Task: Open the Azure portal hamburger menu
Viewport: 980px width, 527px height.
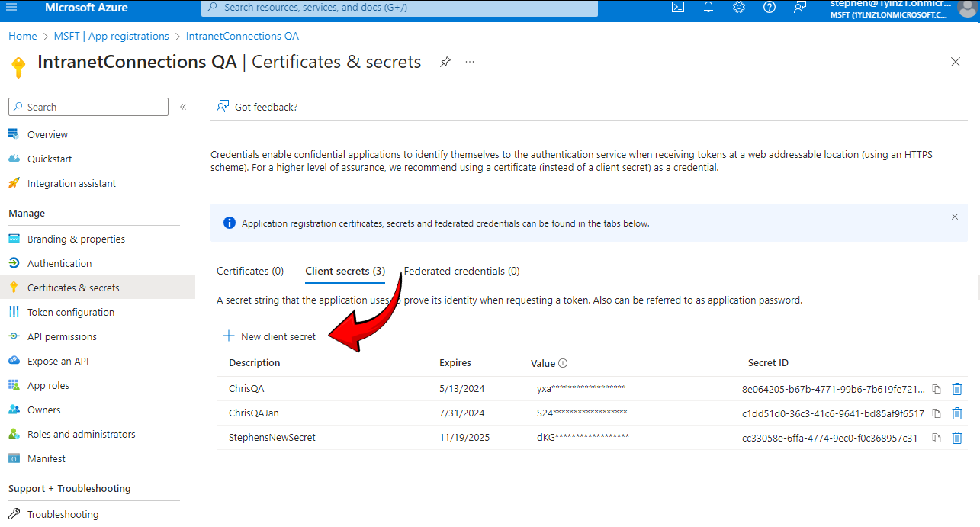Action: tap(11, 8)
